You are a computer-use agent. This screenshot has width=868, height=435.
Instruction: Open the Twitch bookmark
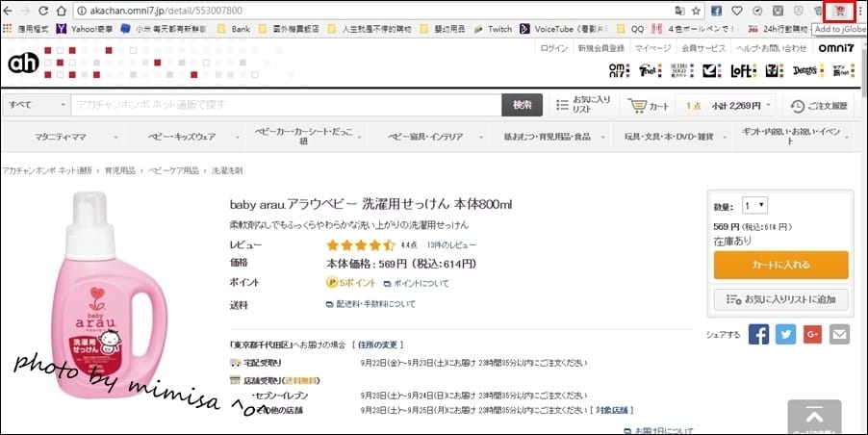click(492, 29)
